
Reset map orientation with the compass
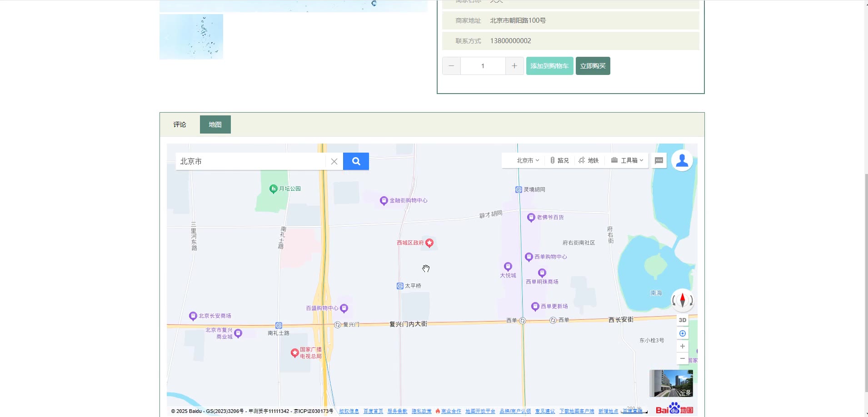pos(682,300)
